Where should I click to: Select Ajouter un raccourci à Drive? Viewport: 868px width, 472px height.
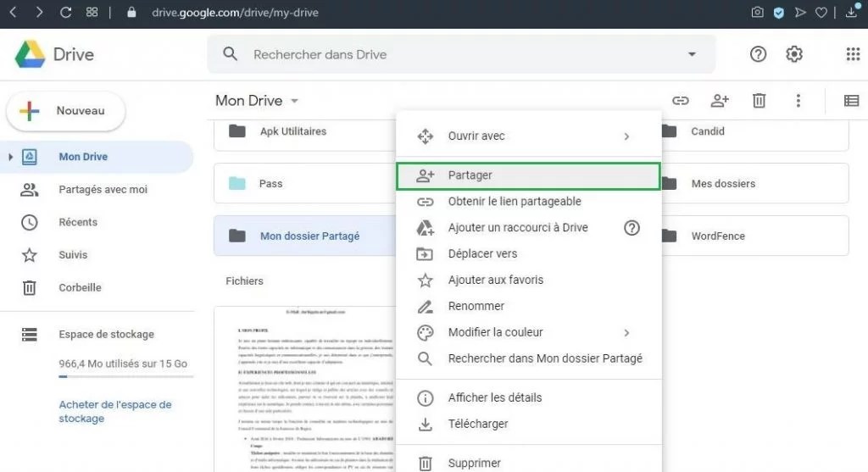click(x=528, y=228)
